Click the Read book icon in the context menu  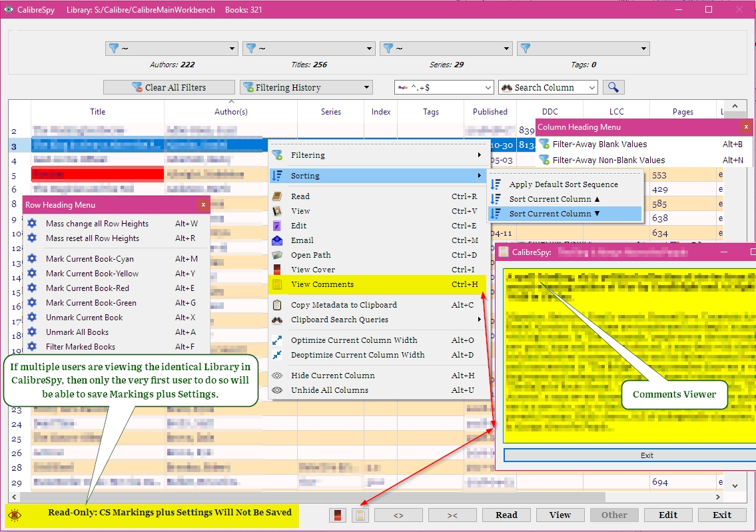point(277,196)
